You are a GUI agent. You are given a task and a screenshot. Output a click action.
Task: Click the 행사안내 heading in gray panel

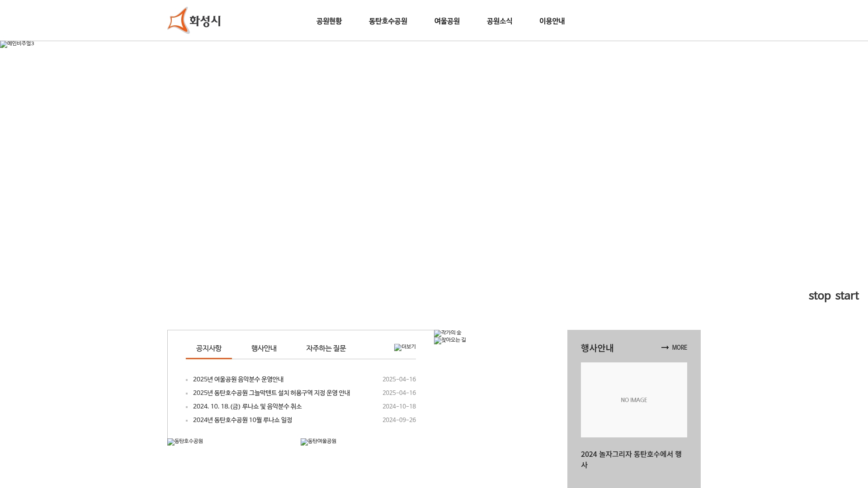tap(597, 348)
